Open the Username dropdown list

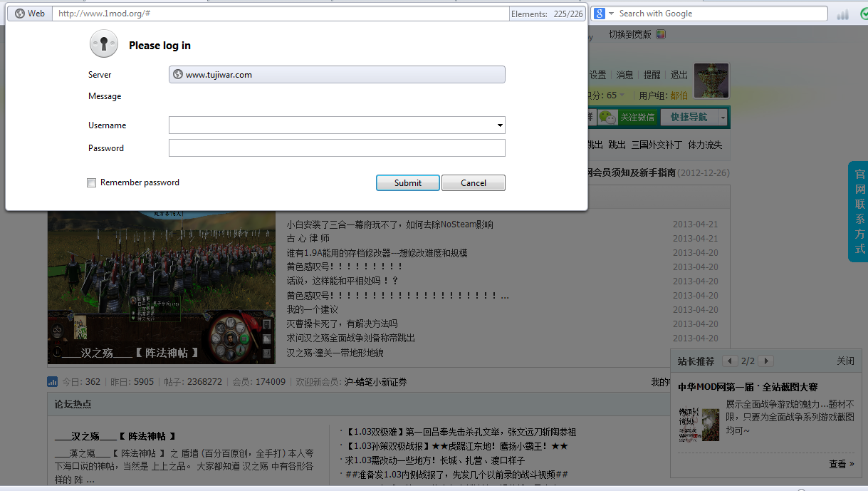tap(500, 125)
